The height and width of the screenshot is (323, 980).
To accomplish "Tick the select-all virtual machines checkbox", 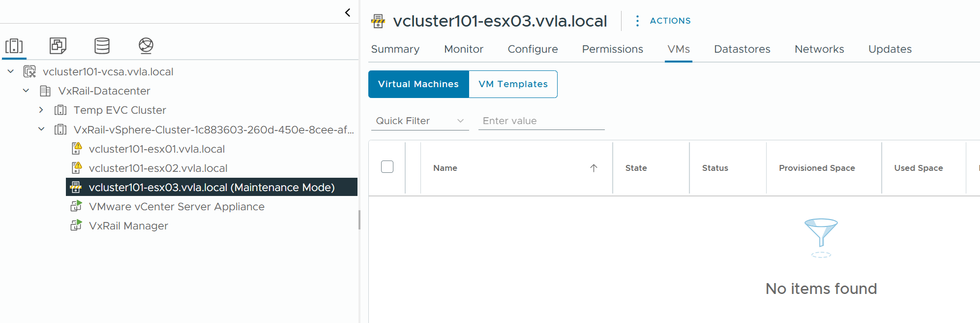I will pyautogui.click(x=387, y=167).
